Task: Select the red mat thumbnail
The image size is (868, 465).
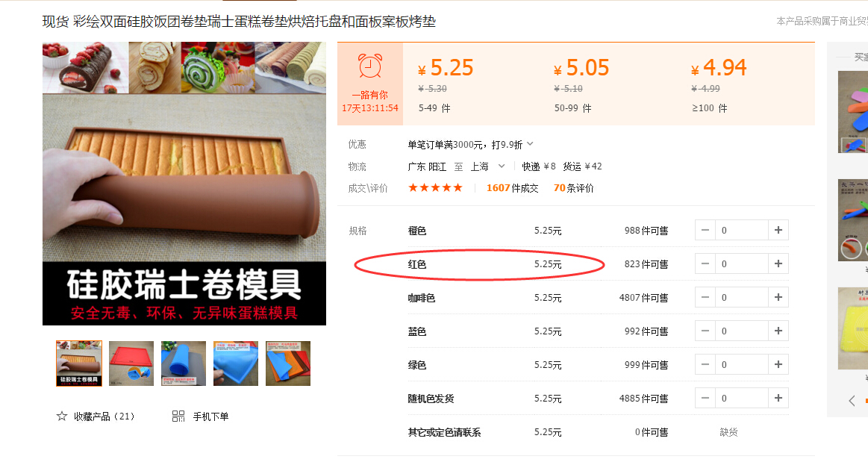Action: [131, 363]
